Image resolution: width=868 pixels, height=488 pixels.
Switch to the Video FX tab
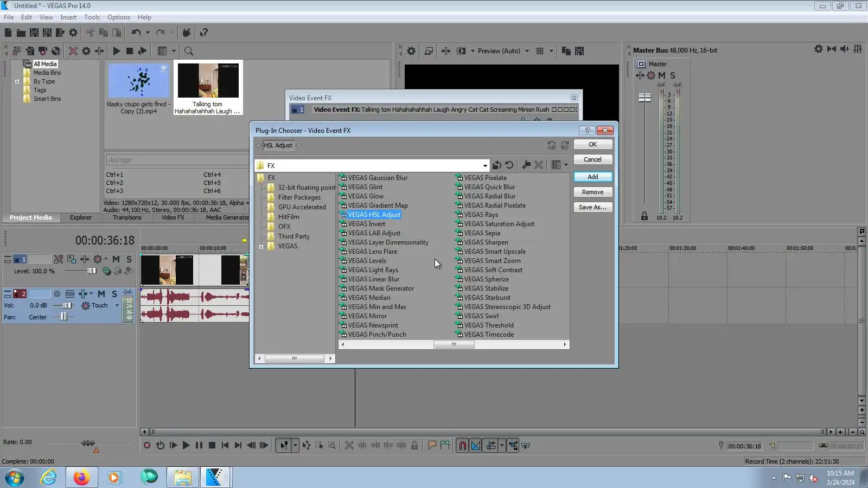pyautogui.click(x=173, y=217)
